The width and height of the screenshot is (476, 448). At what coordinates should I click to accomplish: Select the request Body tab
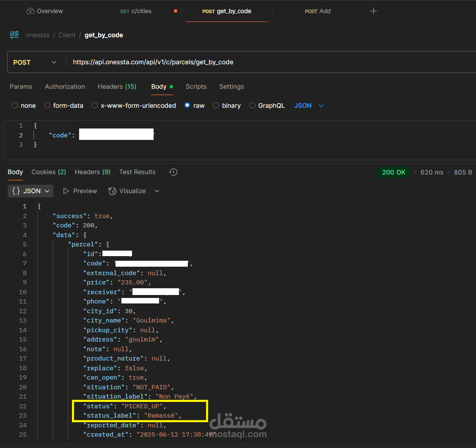162,87
